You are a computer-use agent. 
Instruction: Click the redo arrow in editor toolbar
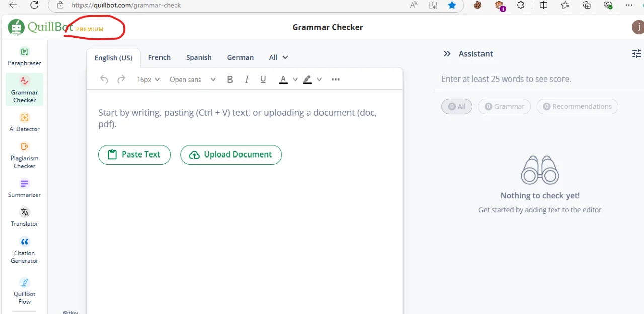[x=121, y=79]
